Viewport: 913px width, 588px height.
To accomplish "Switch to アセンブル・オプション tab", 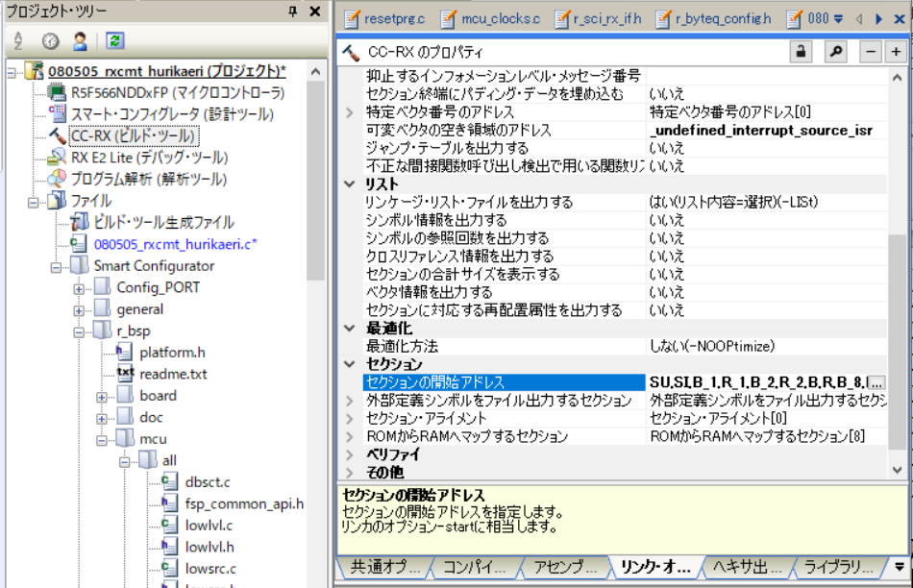I will pyautogui.click(x=565, y=567).
